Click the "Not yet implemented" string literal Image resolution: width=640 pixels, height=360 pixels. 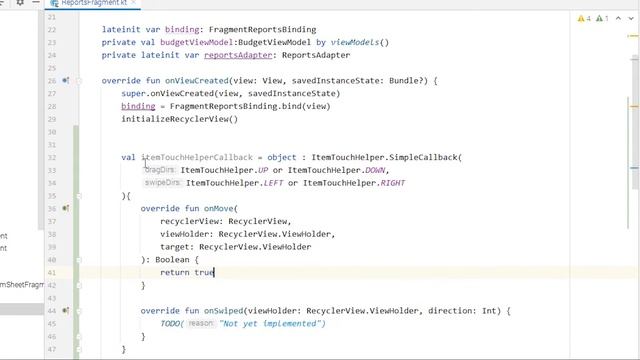pyautogui.click(x=269, y=323)
